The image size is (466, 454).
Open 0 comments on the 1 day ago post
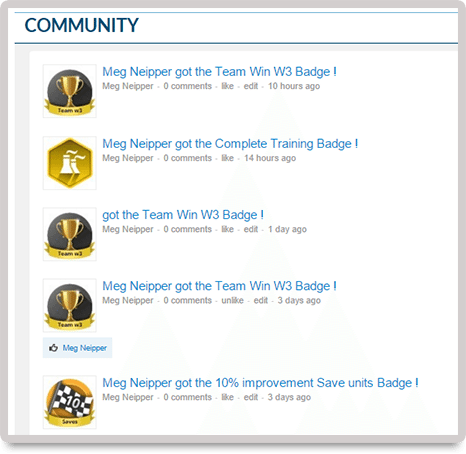[188, 229]
